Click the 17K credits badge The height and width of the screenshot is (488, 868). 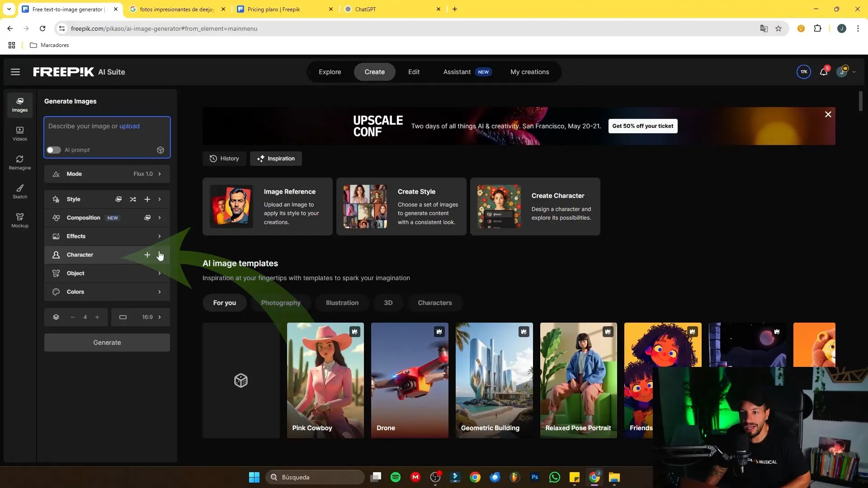tap(804, 72)
